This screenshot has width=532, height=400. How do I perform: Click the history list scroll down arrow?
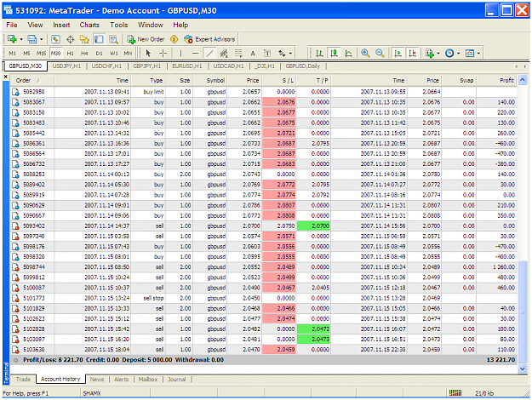(x=523, y=369)
